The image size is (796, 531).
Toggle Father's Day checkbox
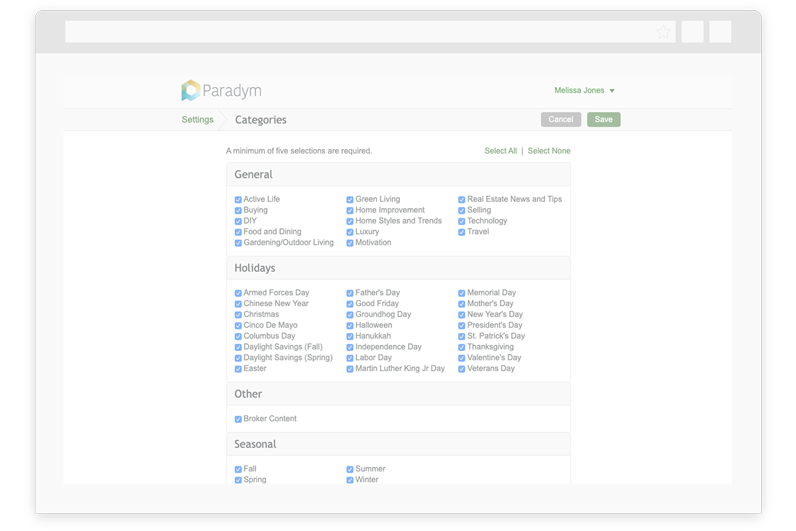point(350,293)
